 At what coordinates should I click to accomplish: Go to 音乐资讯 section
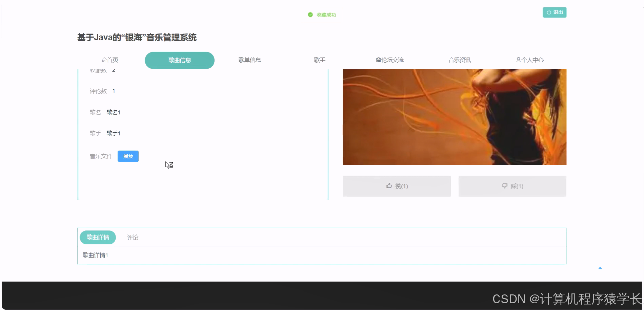point(460,60)
